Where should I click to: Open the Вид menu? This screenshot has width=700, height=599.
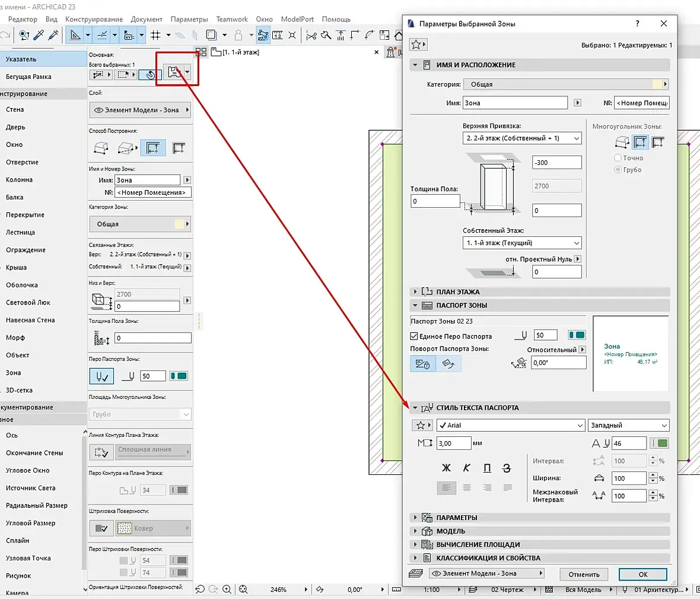pos(52,19)
